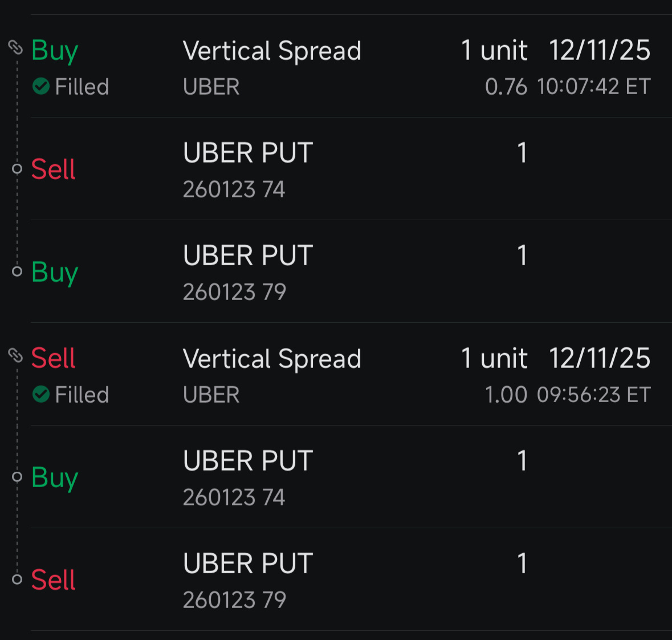Click the leg node circle beside Buy 74 put

tap(17, 476)
